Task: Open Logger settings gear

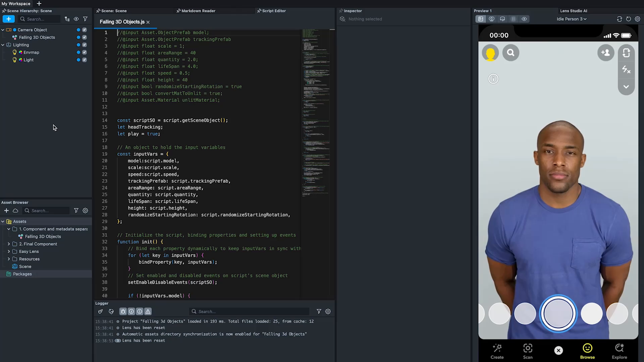Action: pyautogui.click(x=328, y=312)
